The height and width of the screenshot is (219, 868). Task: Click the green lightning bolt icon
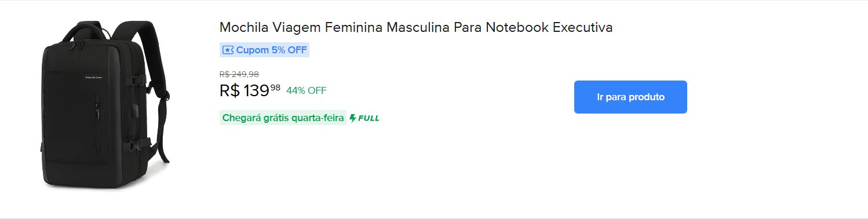pyautogui.click(x=352, y=118)
